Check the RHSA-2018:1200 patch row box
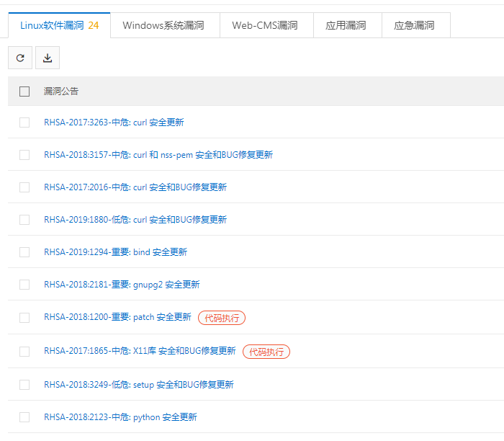Viewport: 504px width, 441px height. 24,318
